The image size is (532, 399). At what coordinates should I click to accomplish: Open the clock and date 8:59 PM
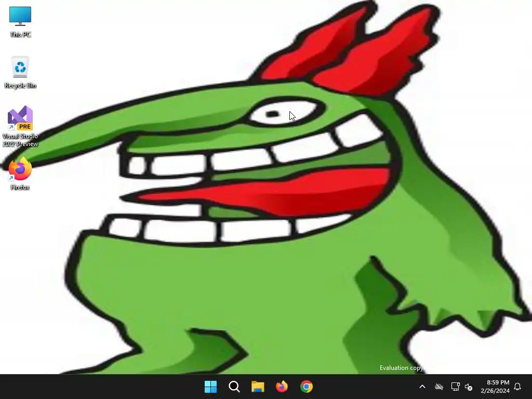(495, 387)
